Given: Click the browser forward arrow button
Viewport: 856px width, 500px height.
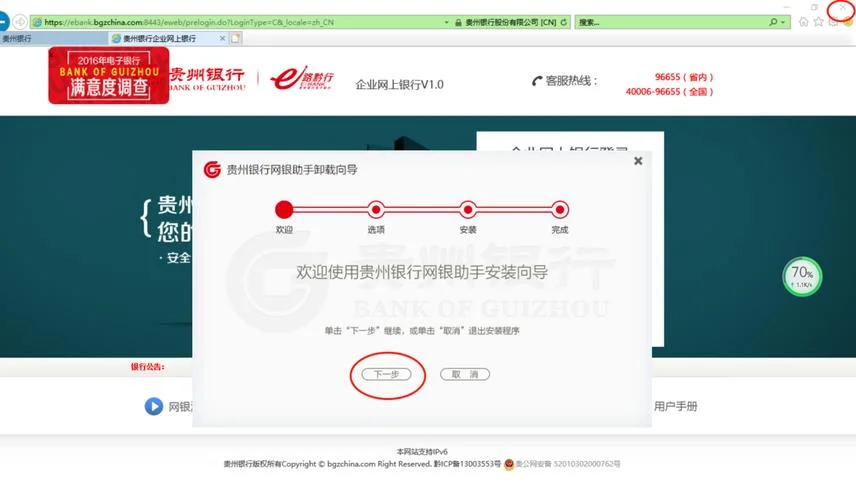Looking at the screenshot, I should coord(20,22).
